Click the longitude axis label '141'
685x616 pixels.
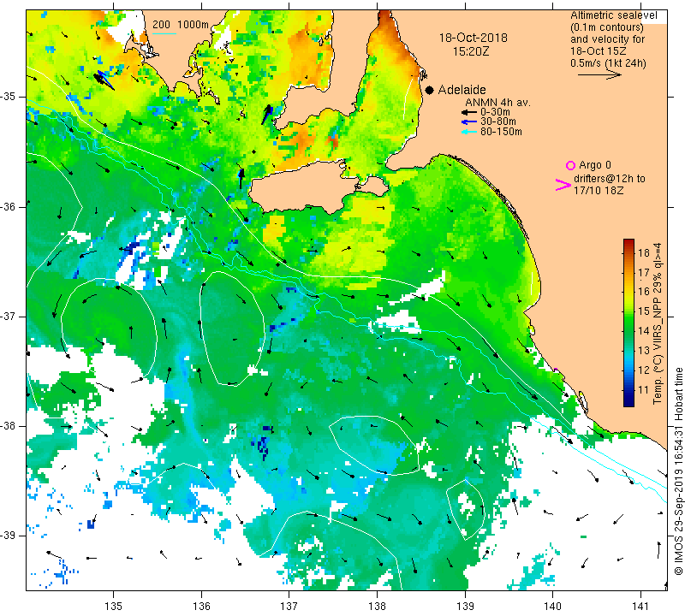[640, 606]
